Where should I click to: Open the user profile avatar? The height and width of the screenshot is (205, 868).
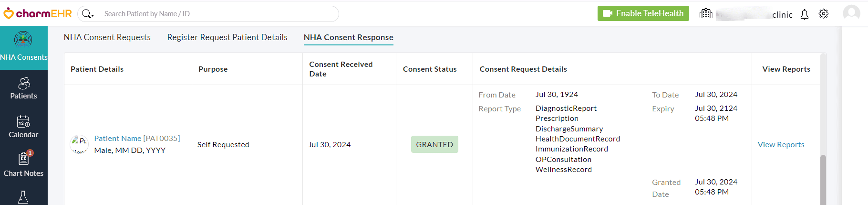[x=851, y=13]
